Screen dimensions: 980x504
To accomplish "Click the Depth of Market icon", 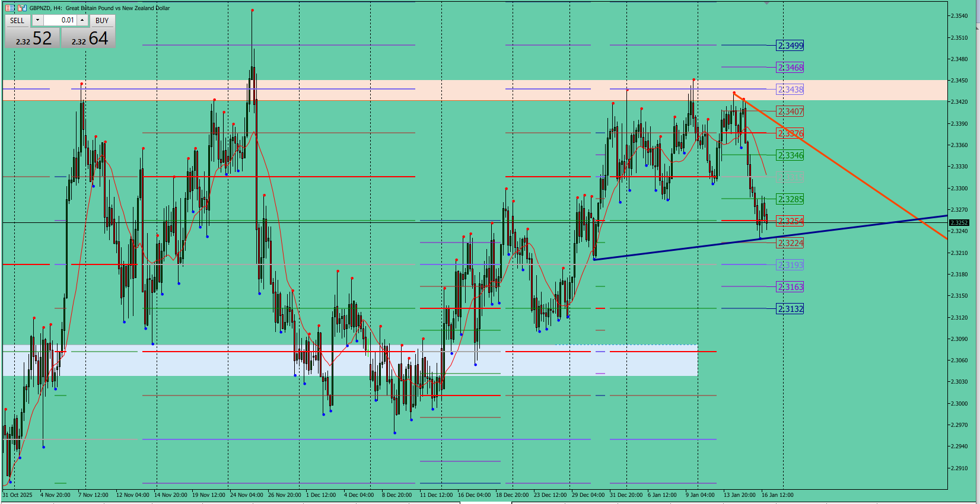I will 22,8.
